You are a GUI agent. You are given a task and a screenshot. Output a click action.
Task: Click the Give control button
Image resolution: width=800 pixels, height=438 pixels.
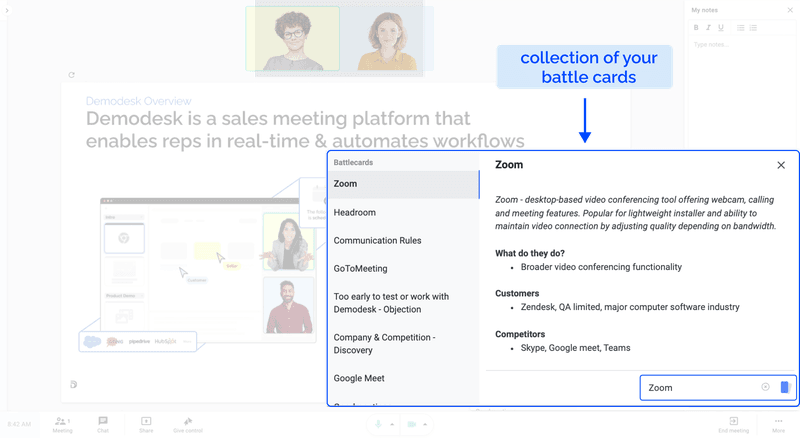click(188, 424)
